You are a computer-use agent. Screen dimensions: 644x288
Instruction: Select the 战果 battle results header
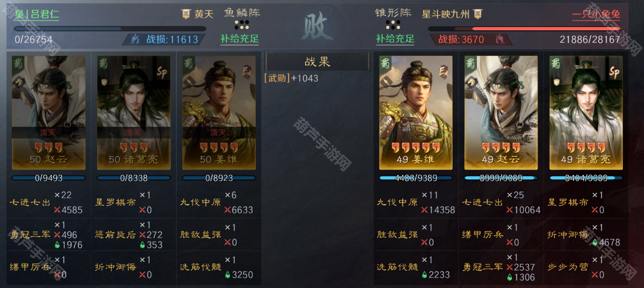[x=317, y=62]
